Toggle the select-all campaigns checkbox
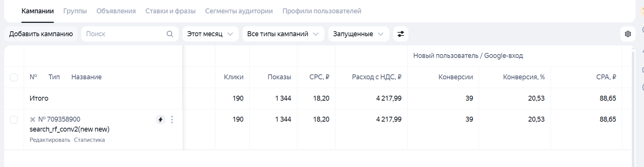This screenshot has height=167, width=644. [14, 77]
